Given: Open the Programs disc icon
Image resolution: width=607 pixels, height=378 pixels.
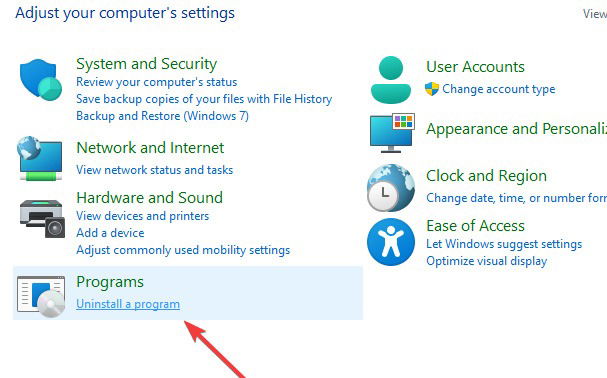Looking at the screenshot, I should pyautogui.click(x=41, y=296).
